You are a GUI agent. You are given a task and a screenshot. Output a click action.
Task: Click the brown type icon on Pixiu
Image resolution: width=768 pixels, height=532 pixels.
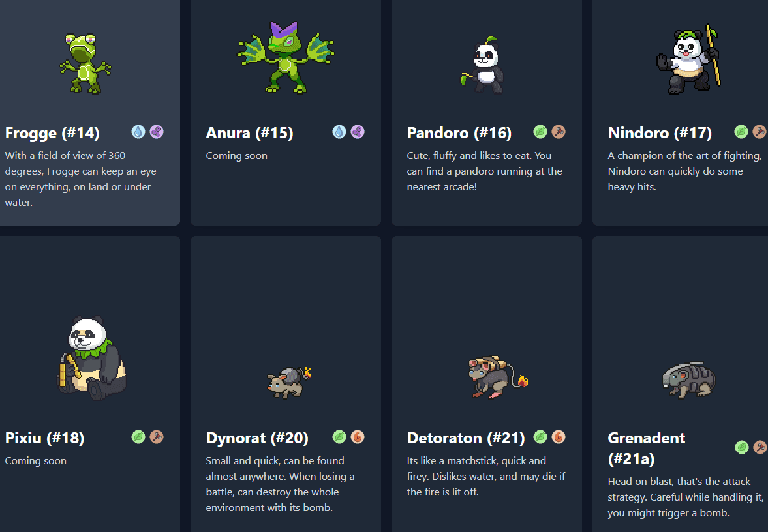pos(156,437)
